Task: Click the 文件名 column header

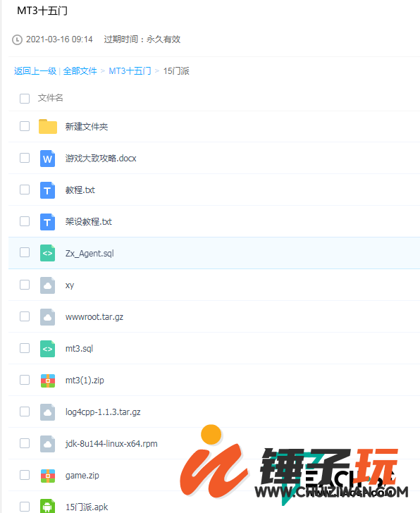Action: pyautogui.click(x=50, y=98)
